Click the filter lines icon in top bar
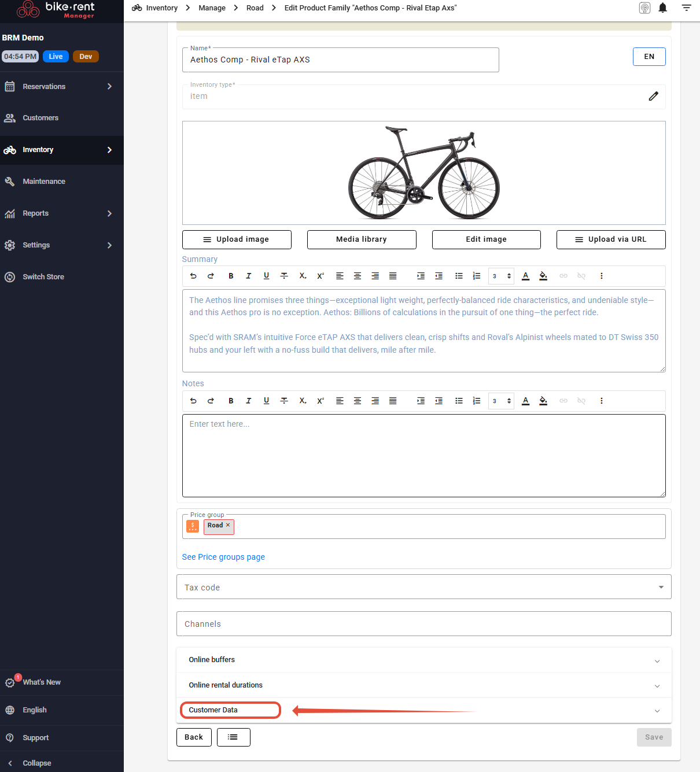Image resolution: width=700 pixels, height=772 pixels. [687, 8]
